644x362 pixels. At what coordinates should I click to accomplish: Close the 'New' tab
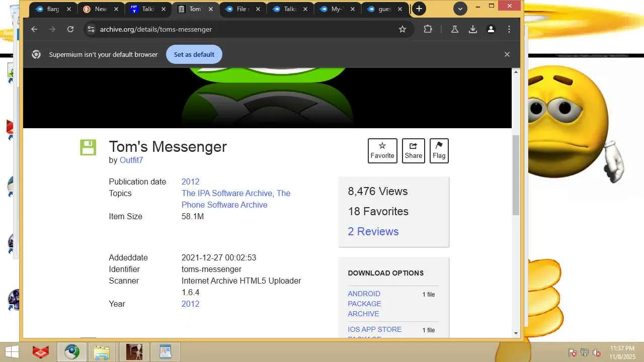point(116,9)
